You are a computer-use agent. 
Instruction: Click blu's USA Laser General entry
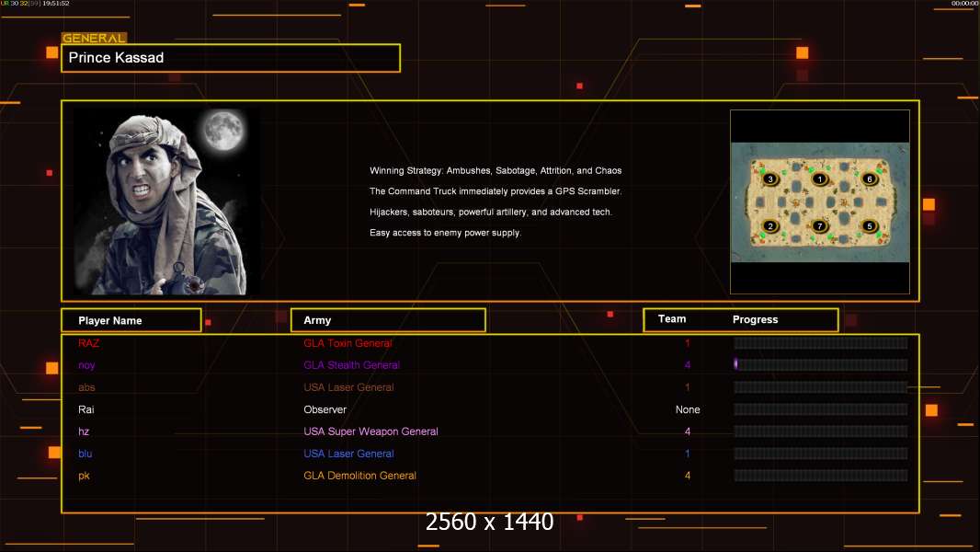(348, 454)
